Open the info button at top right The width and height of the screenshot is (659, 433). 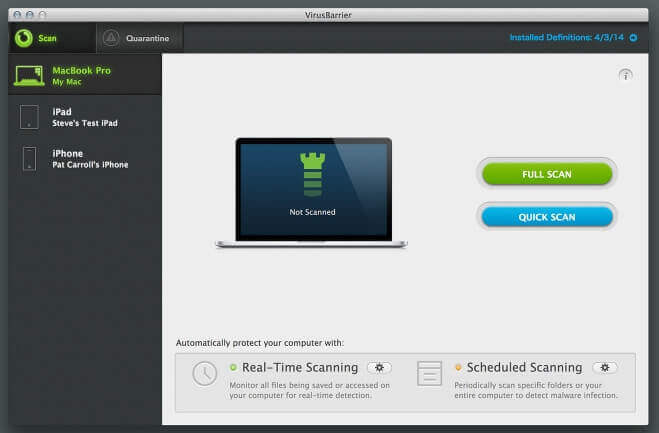(625, 75)
